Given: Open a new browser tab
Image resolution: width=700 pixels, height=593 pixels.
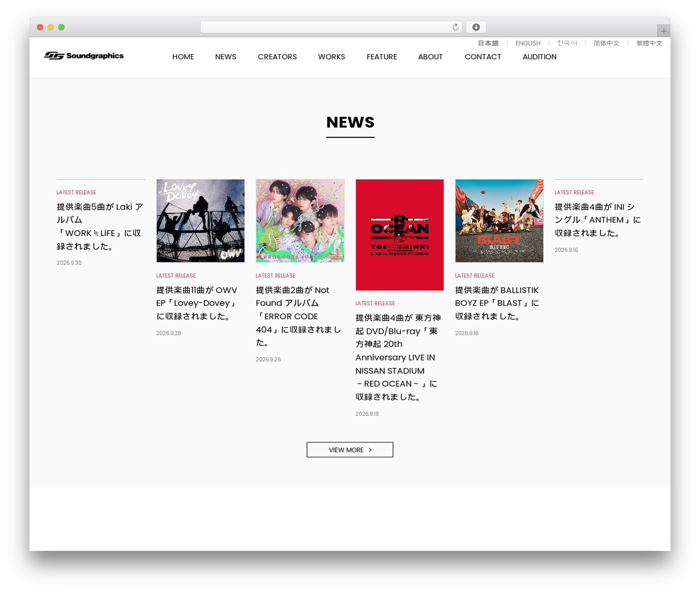Looking at the screenshot, I should tap(663, 31).
